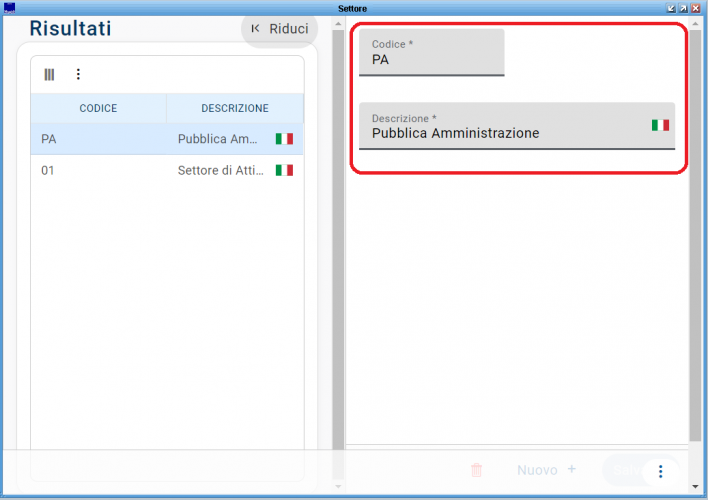The height and width of the screenshot is (500, 708).
Task: Maximize the Settore window
Action: point(684,8)
